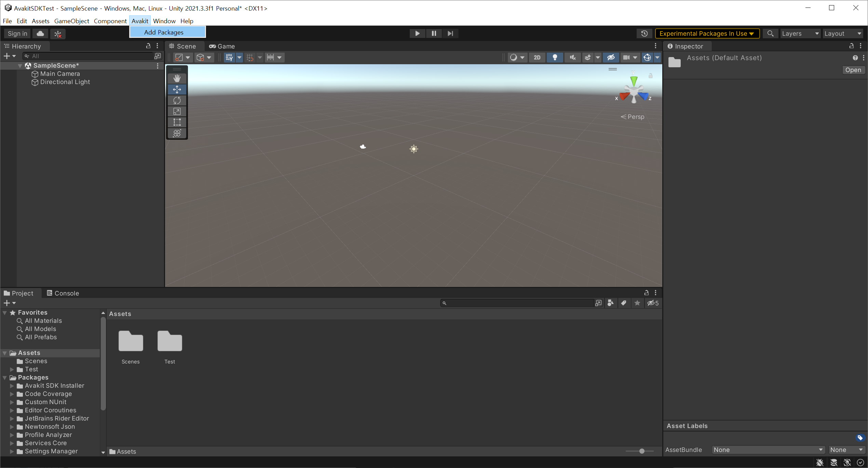The image size is (868, 468).
Task: Disable scene lighting with the lightbulb toggle
Action: 555,57
